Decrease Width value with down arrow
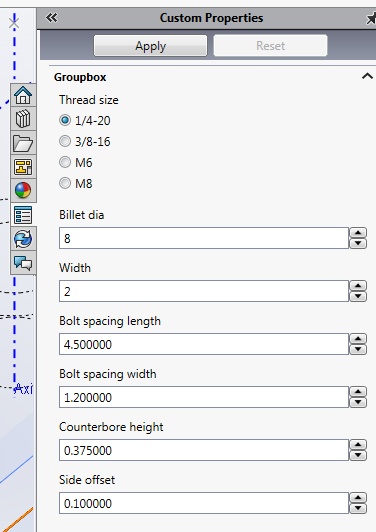Viewport: 376px width, 532px height. click(x=358, y=297)
